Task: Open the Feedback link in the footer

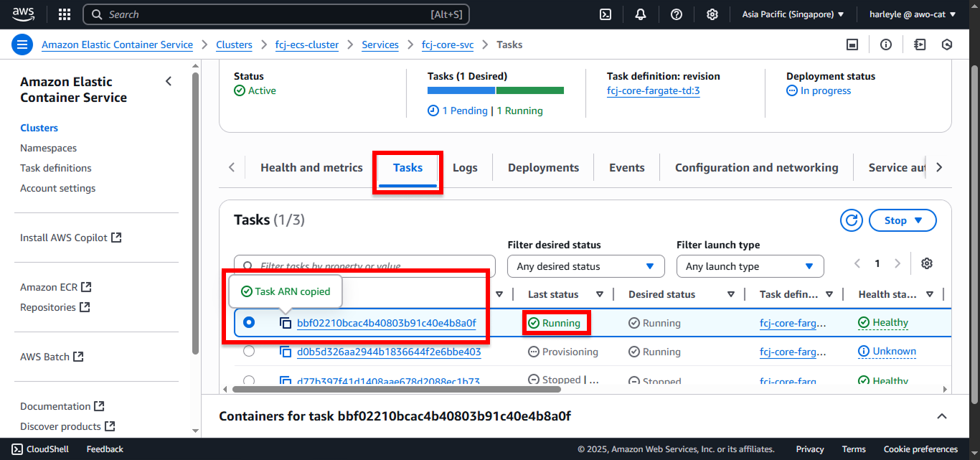Action: 105,449
